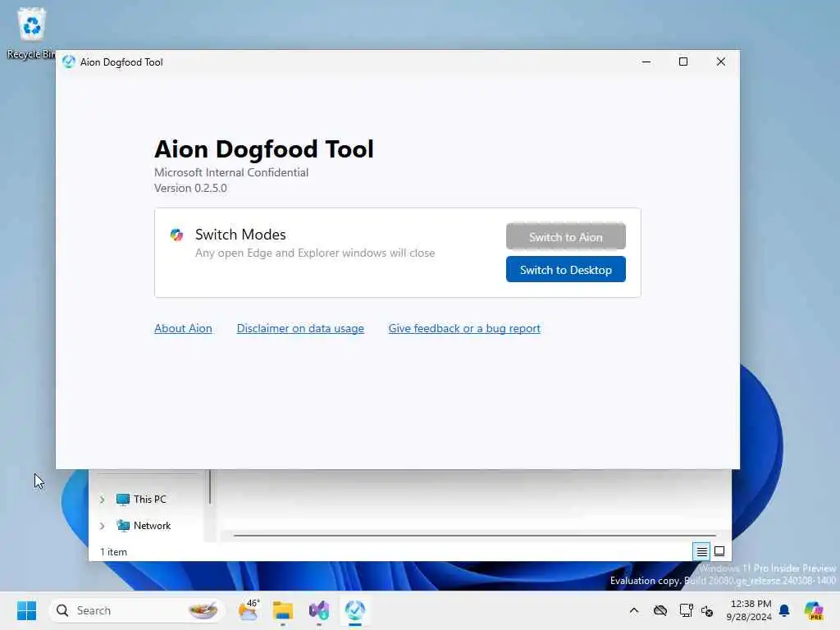Image resolution: width=840 pixels, height=630 pixels.
Task: Open the About Aion link
Action: click(183, 328)
